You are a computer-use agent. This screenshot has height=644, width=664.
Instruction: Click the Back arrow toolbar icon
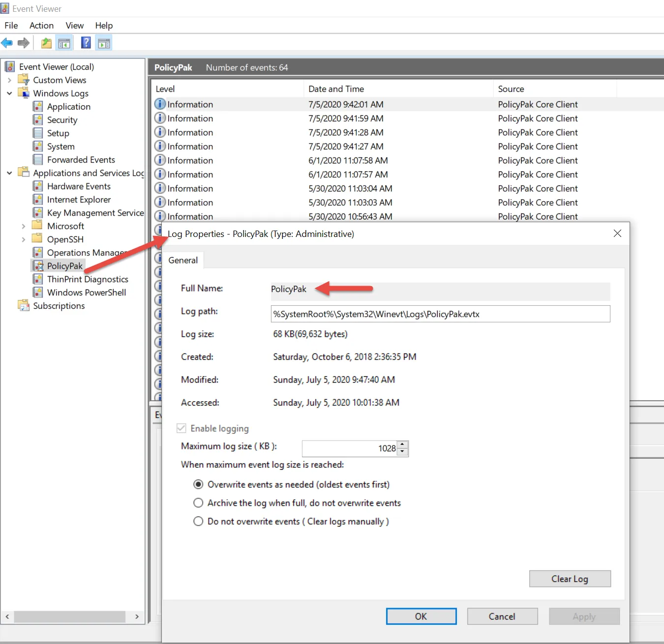tap(7, 43)
